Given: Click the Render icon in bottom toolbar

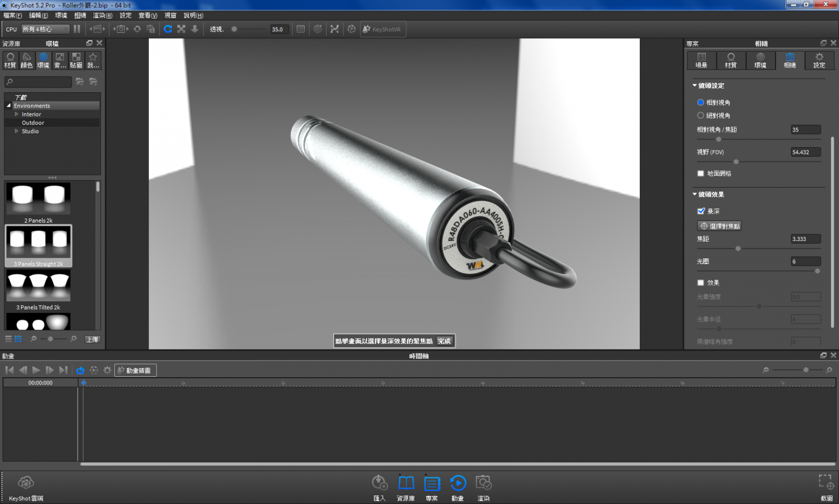Looking at the screenshot, I should (x=483, y=483).
